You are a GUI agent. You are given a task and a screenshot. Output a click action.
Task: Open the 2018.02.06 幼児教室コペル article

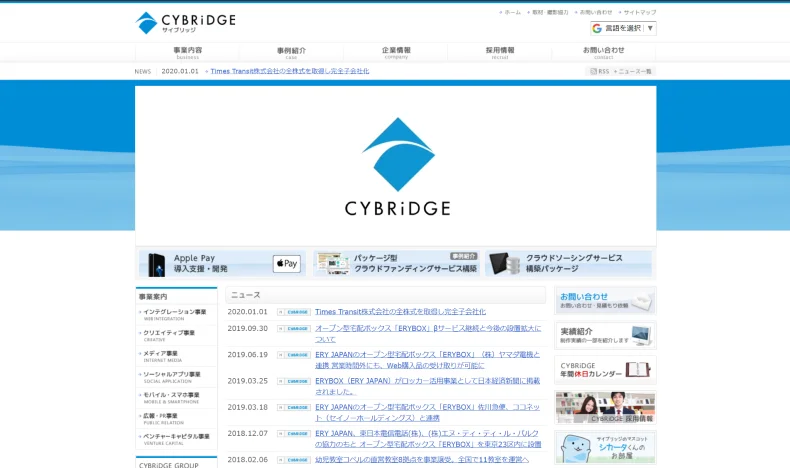422,459
